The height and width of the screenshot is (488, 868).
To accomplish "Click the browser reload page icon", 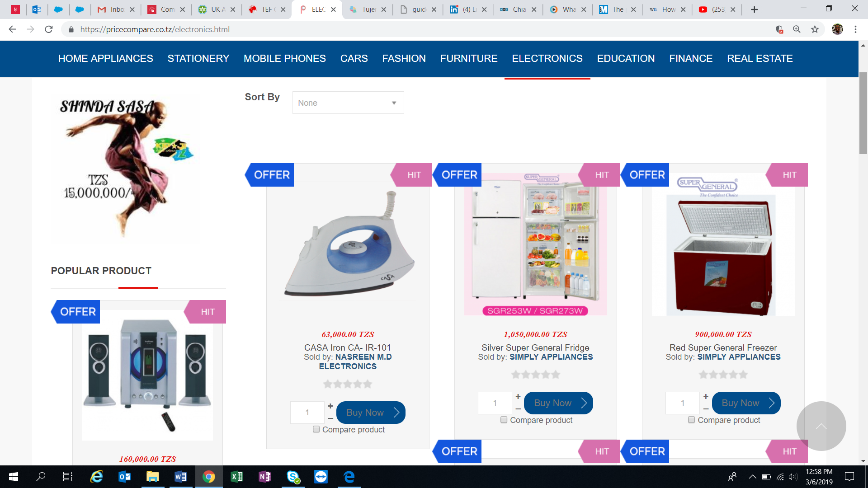I will click(49, 29).
